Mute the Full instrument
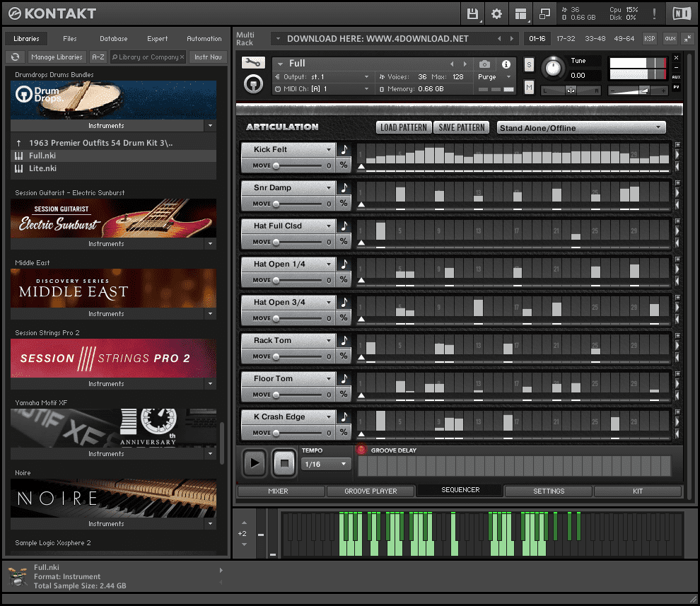 (x=529, y=87)
